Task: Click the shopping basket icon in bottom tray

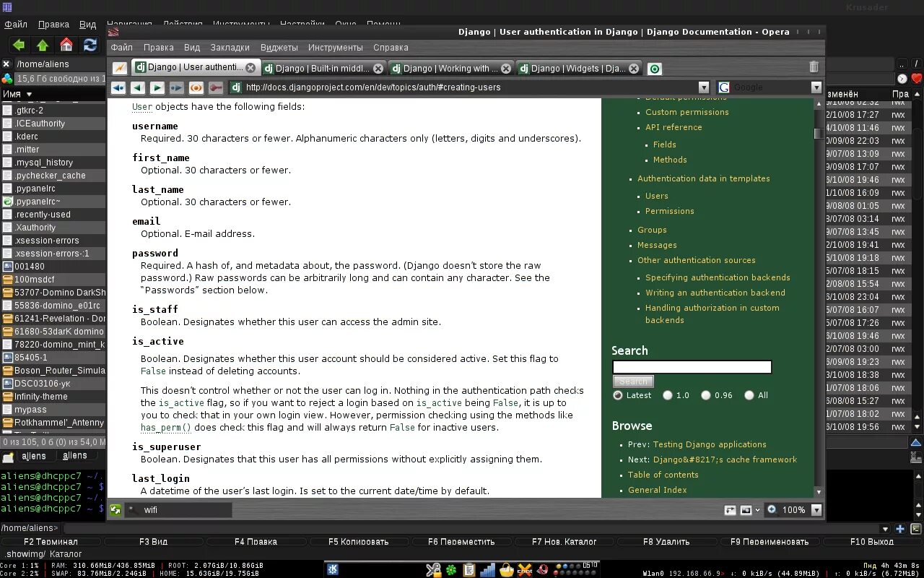Action: 506,570
